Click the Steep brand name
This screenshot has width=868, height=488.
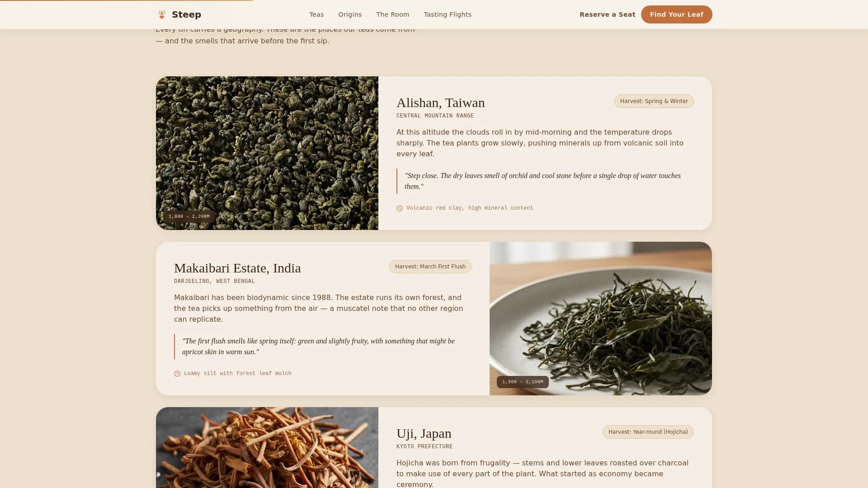pyautogui.click(x=186, y=14)
